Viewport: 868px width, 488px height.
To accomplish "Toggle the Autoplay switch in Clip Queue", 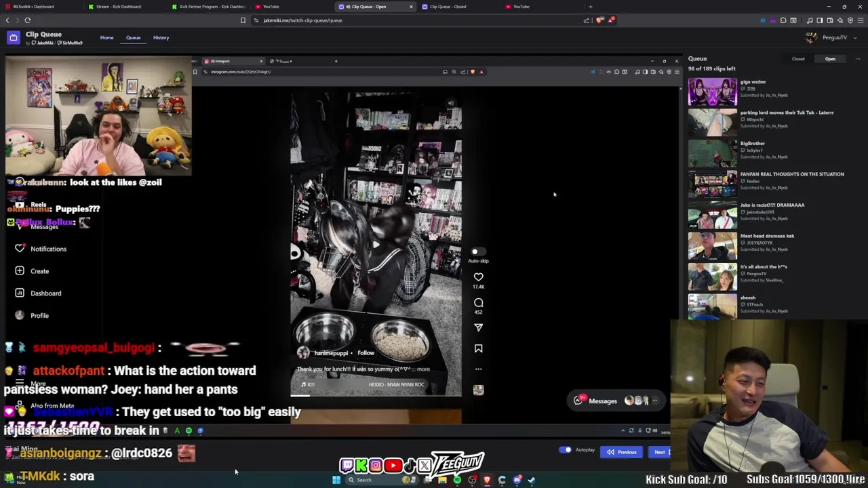I will pyautogui.click(x=565, y=450).
